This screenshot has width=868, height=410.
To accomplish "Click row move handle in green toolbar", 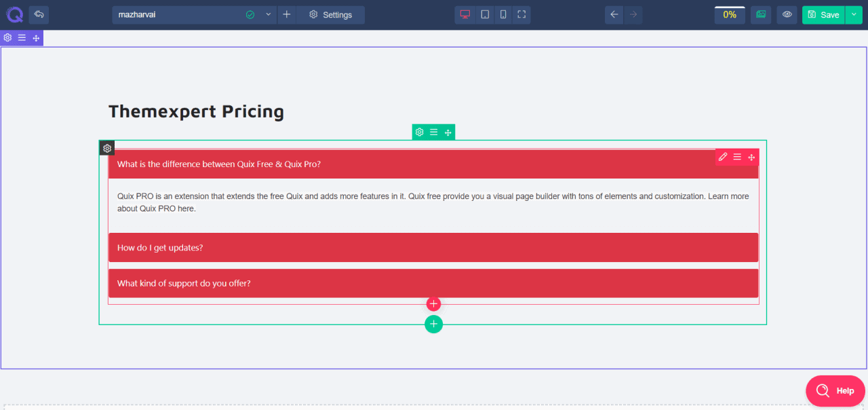I will (448, 132).
